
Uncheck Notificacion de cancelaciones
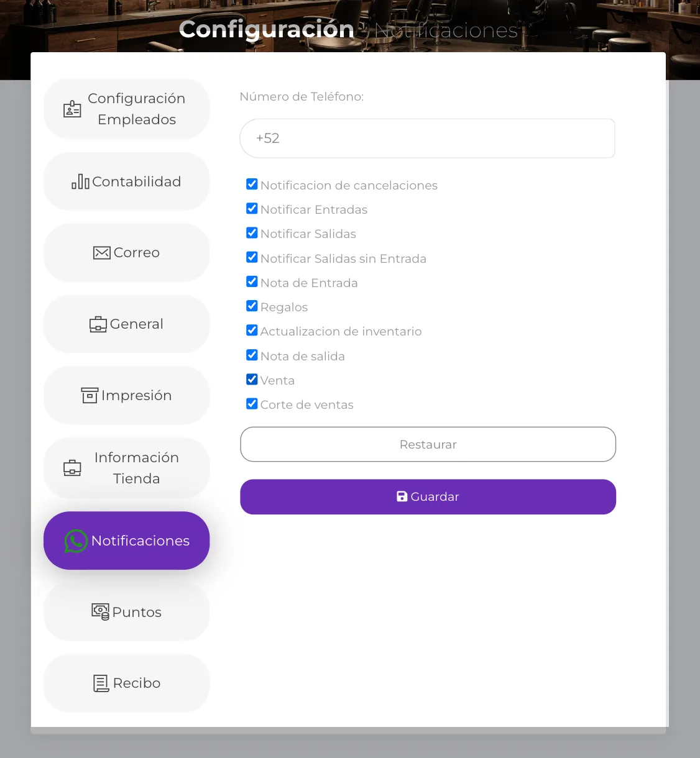(252, 184)
